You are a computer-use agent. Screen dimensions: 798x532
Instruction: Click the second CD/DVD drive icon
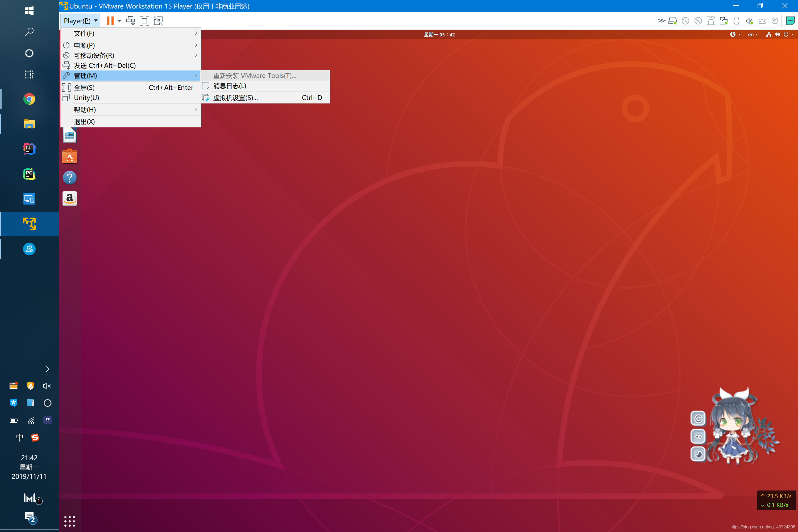tap(698, 21)
